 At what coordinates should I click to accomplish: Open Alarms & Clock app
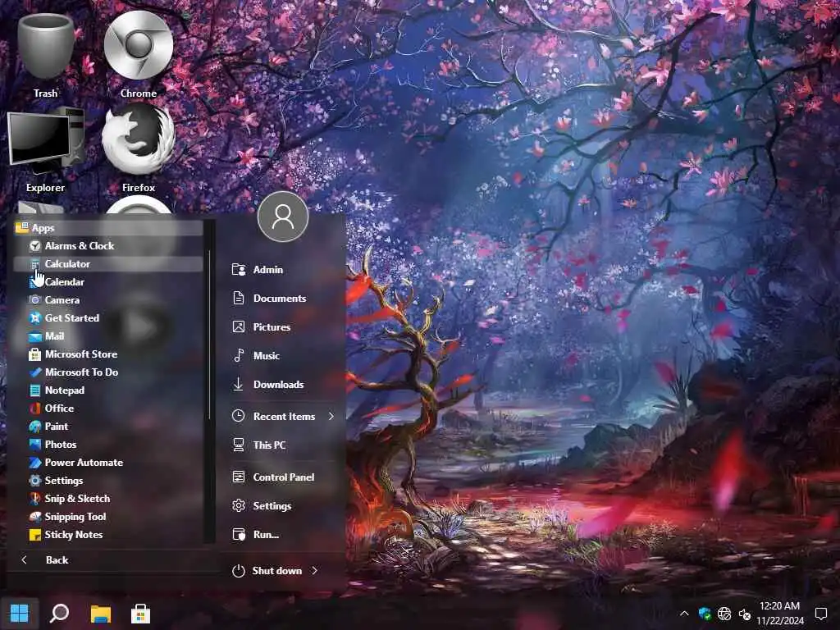click(107, 246)
